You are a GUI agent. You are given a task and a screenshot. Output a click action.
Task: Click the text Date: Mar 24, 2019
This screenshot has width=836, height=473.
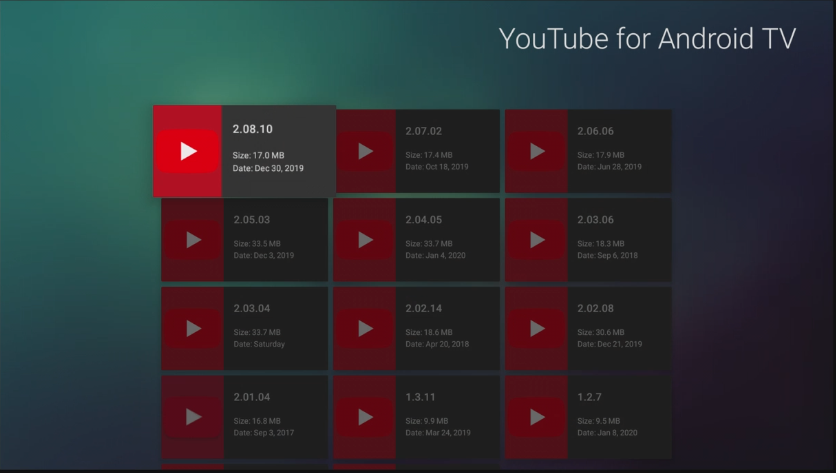click(438, 432)
